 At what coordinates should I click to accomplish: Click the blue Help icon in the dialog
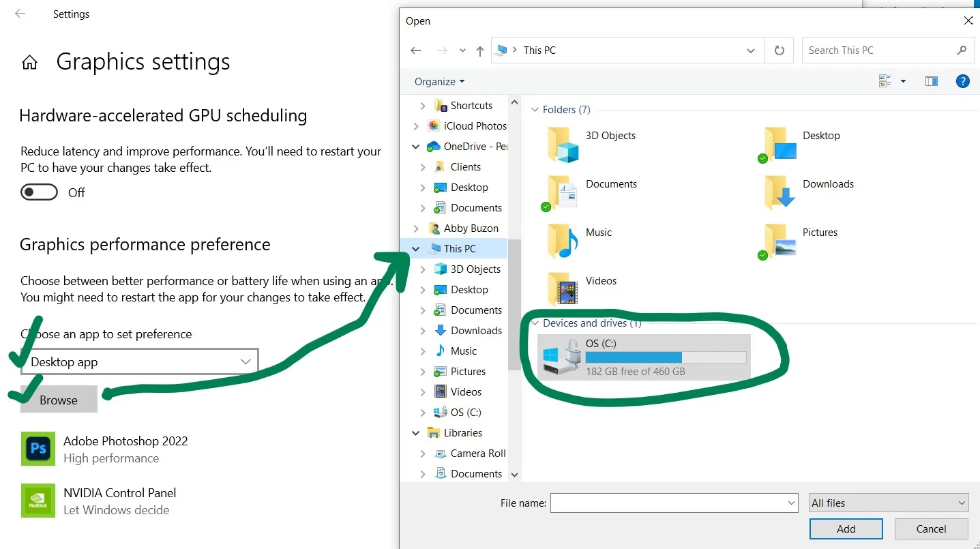click(x=962, y=80)
